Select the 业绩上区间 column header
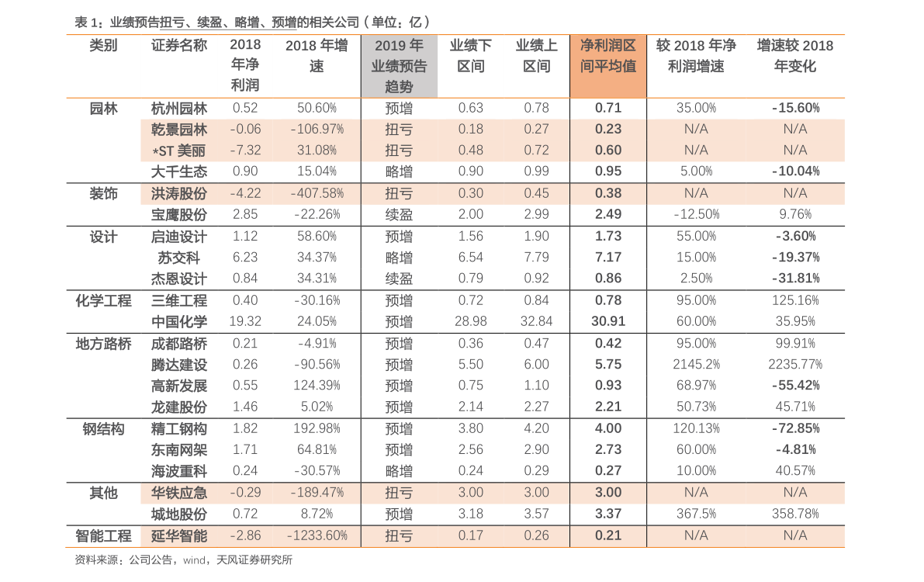 (x=536, y=55)
